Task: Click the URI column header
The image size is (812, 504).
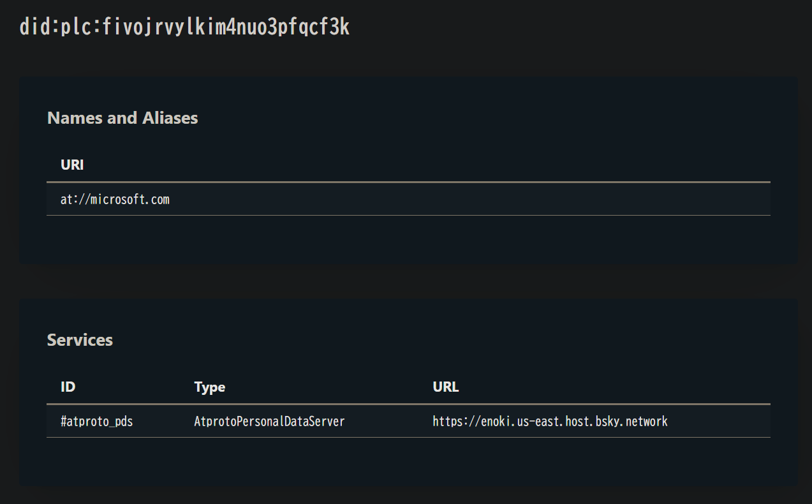Action: click(72, 165)
